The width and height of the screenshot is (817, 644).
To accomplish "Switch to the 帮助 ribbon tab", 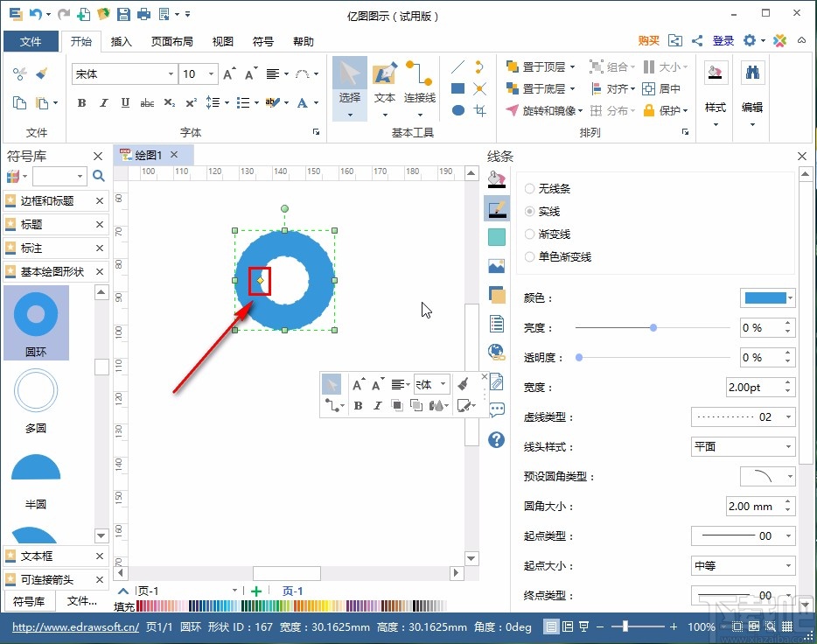I will pos(304,41).
